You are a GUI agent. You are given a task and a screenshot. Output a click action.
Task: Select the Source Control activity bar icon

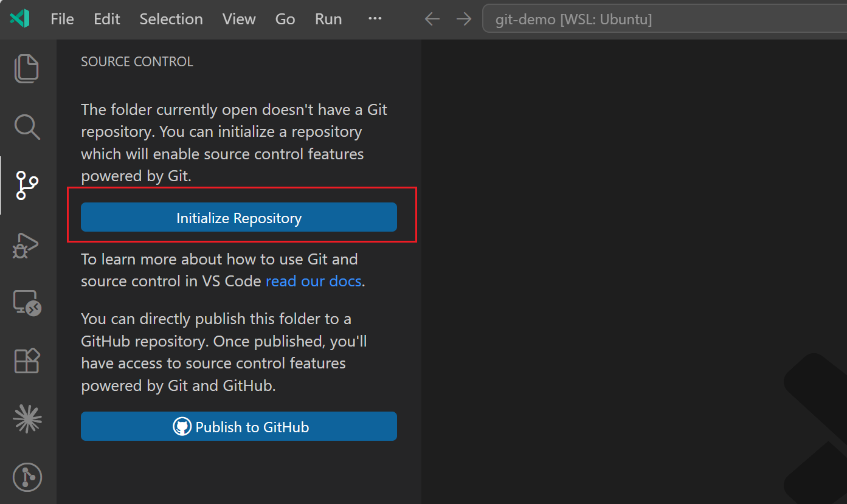tap(27, 185)
